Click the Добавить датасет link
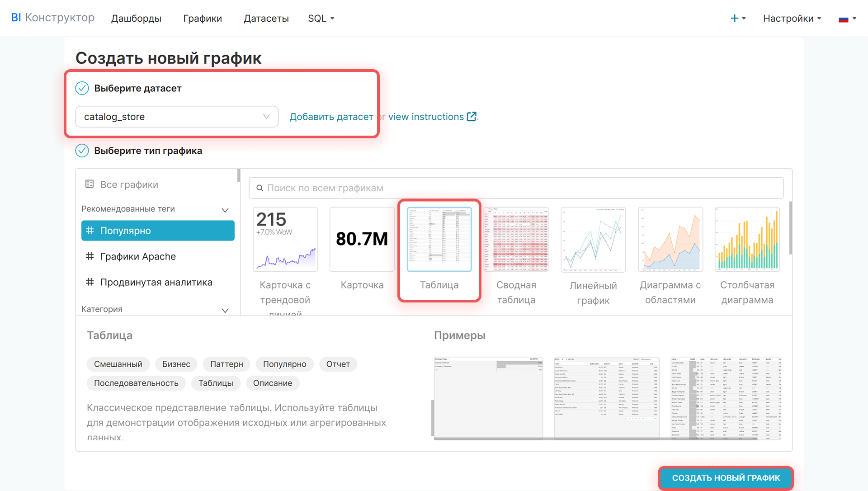Viewport: 868px width, 491px height. pyautogui.click(x=331, y=117)
